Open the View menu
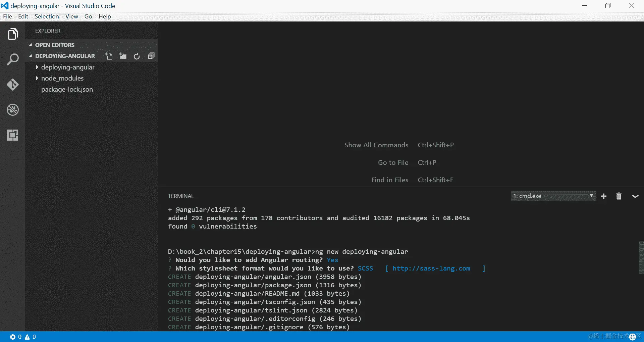Screen dimensions: 644x342 (x=71, y=16)
